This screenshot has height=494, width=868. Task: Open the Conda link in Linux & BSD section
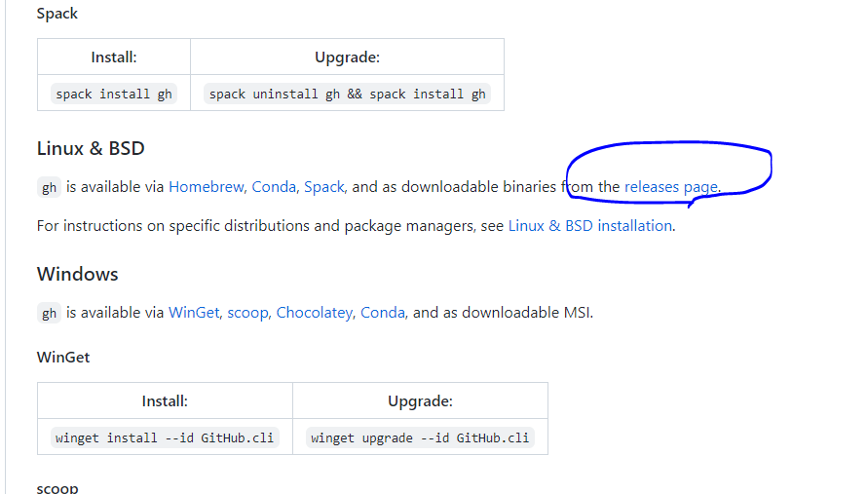pyautogui.click(x=274, y=187)
